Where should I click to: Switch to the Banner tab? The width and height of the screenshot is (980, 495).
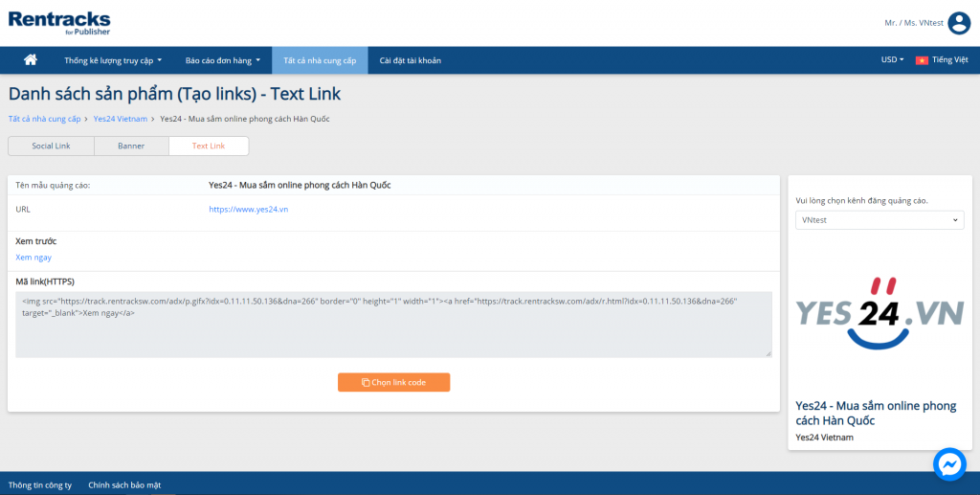pos(131,146)
